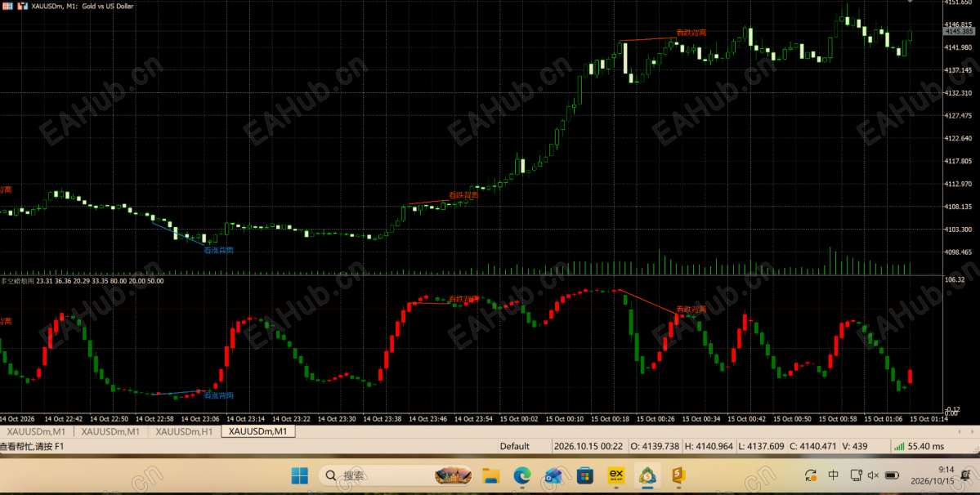The image size is (980, 495).
Task: Click the 106.32 indicator scale value
Action: point(955,280)
